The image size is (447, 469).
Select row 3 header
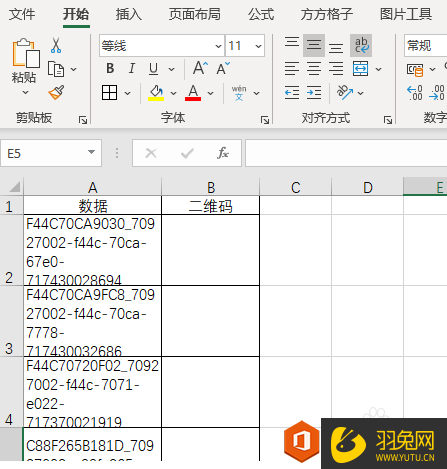(x=11, y=321)
